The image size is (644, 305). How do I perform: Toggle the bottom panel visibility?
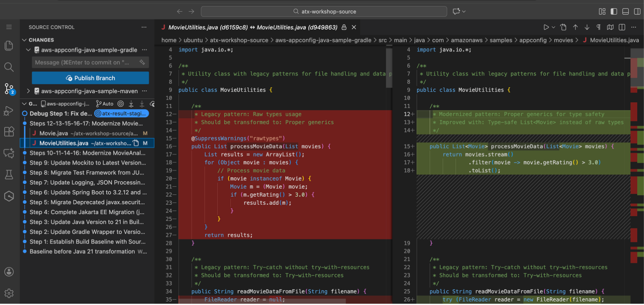pyautogui.click(x=626, y=11)
